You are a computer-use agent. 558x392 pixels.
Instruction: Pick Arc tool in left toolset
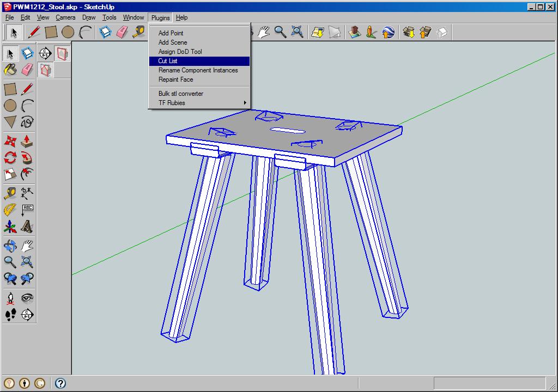point(27,106)
